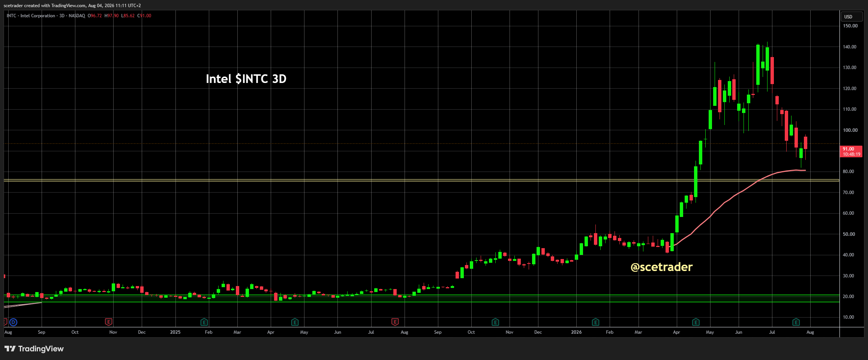The height and width of the screenshot is (360, 868).
Task: Open the green earnings marker before May 2025
Action: (295, 322)
